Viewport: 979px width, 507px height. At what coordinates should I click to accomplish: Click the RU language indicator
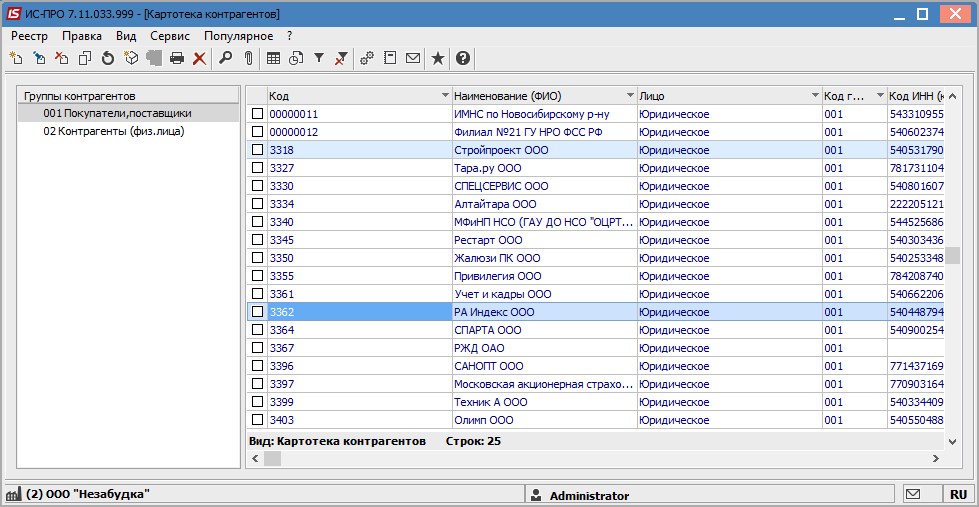pyautogui.click(x=958, y=495)
